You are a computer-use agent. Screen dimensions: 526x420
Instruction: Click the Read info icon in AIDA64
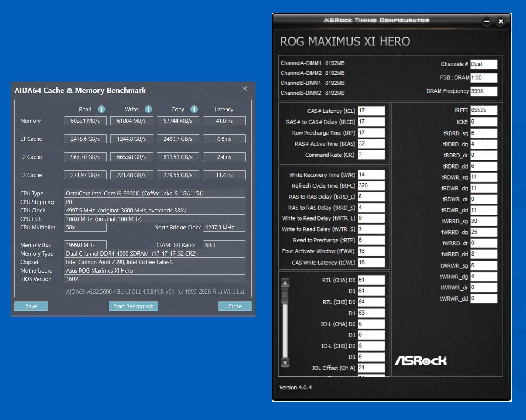(102, 109)
